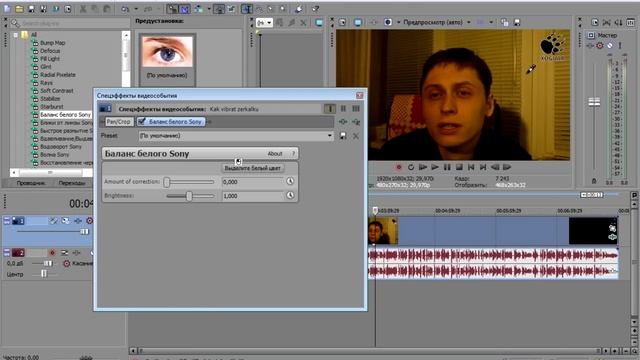
Task: Collapse the All plugins folder
Action: click(16, 35)
